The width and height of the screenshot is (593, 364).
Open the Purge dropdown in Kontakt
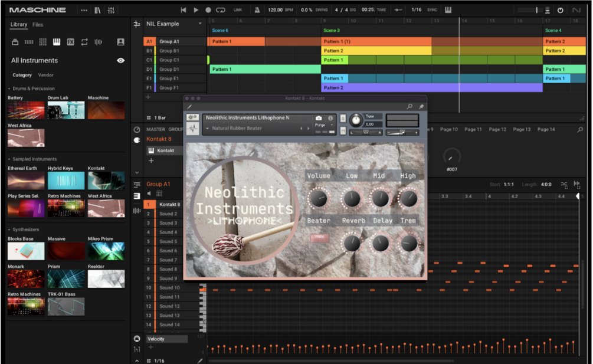coord(324,125)
